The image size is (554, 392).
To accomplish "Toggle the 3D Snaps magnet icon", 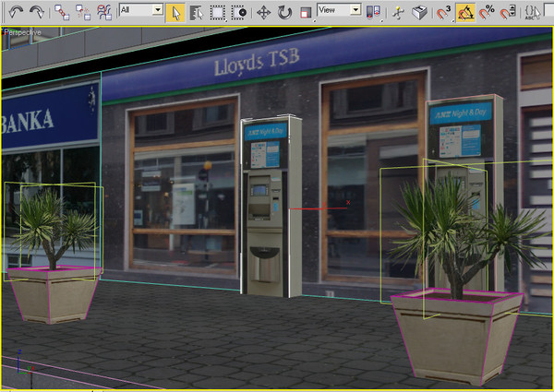I will [x=444, y=13].
